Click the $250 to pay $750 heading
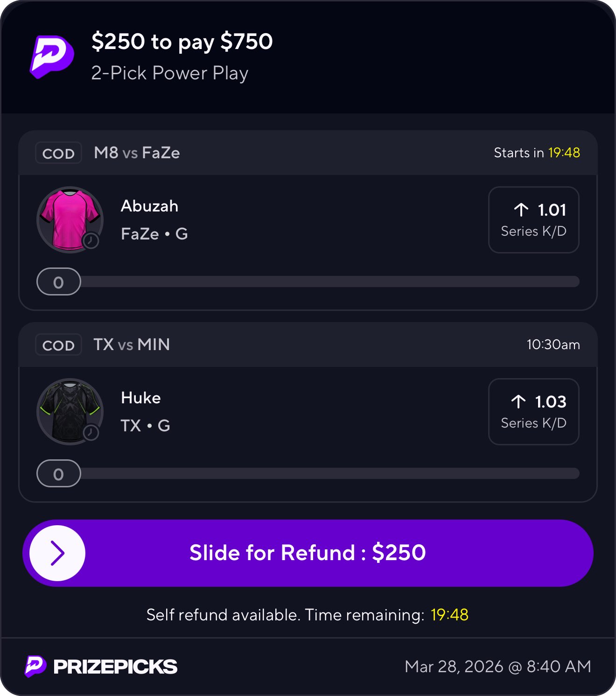The image size is (616, 696). pos(182,42)
